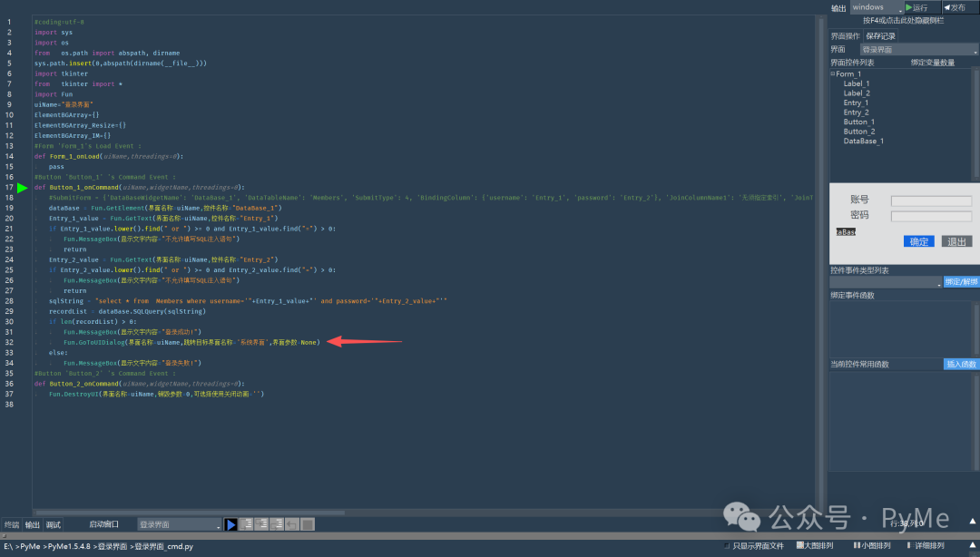The width and height of the screenshot is (980, 557).
Task: Click the 发布 publish icon
Action: (x=955, y=6)
